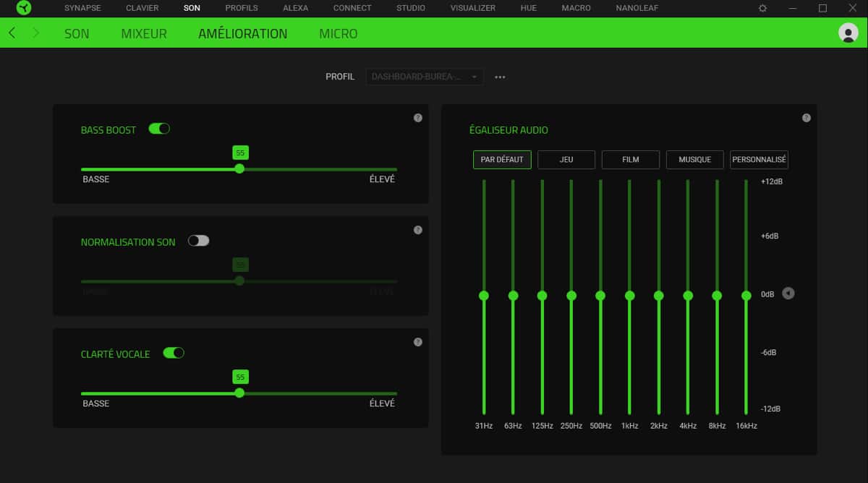Image resolution: width=868 pixels, height=483 pixels.
Task: Open the Nanoleaf tab
Action: (x=637, y=8)
